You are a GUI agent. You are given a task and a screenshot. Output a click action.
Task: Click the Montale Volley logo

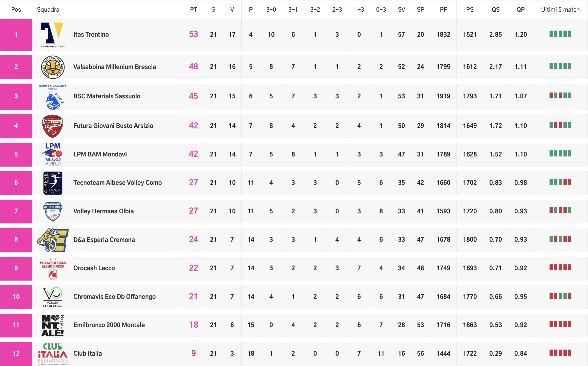pos(53,325)
